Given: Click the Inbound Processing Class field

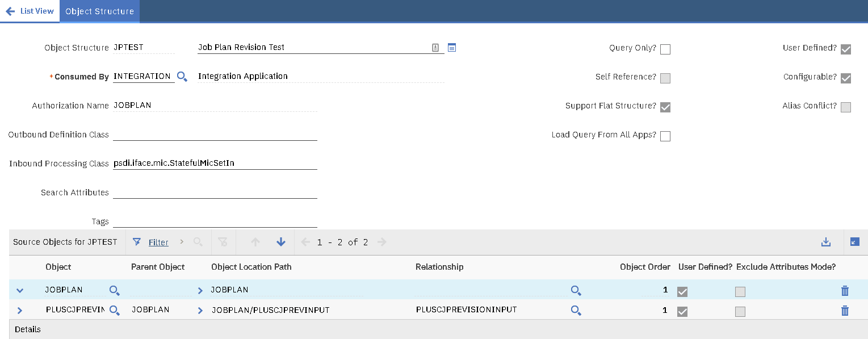Looking at the screenshot, I should point(215,164).
